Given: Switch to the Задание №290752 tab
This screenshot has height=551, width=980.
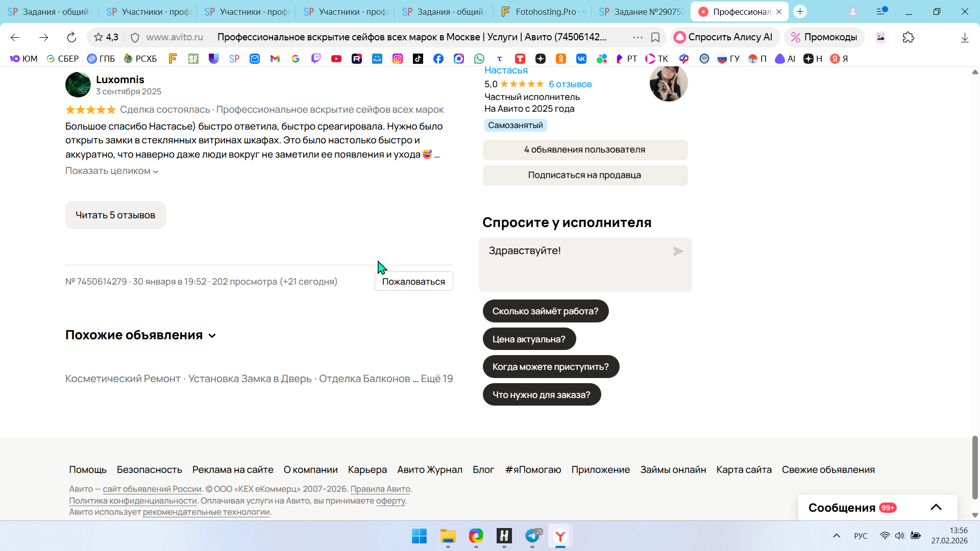Looking at the screenshot, I should [642, 12].
